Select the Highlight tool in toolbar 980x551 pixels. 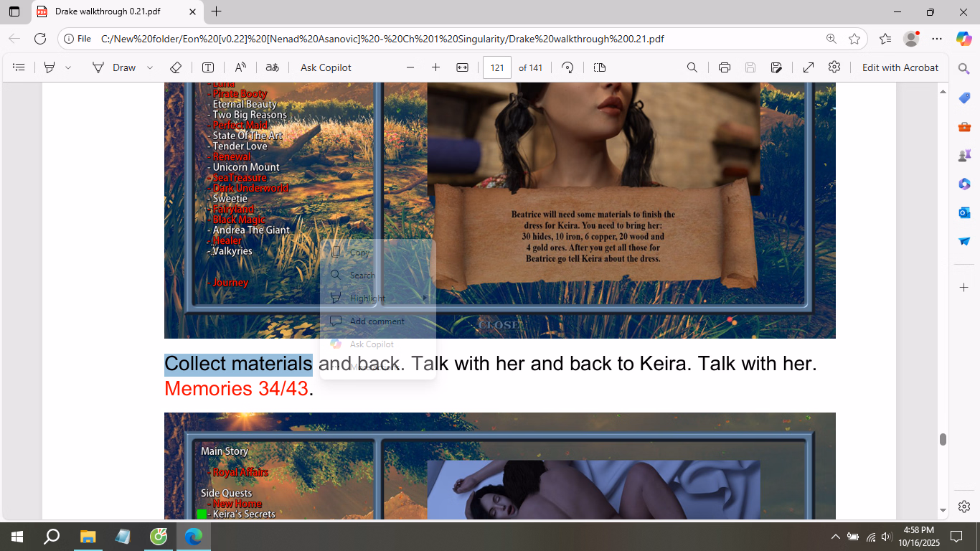pos(50,67)
